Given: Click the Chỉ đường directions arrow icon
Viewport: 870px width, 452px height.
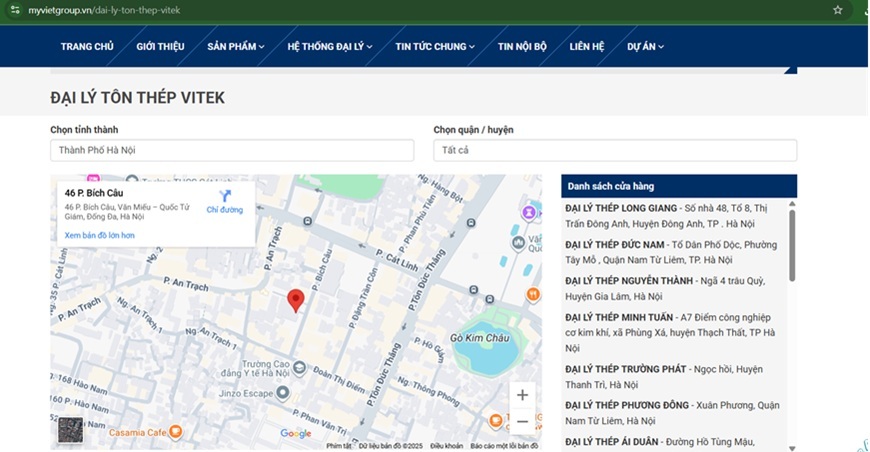Looking at the screenshot, I should point(225,196).
